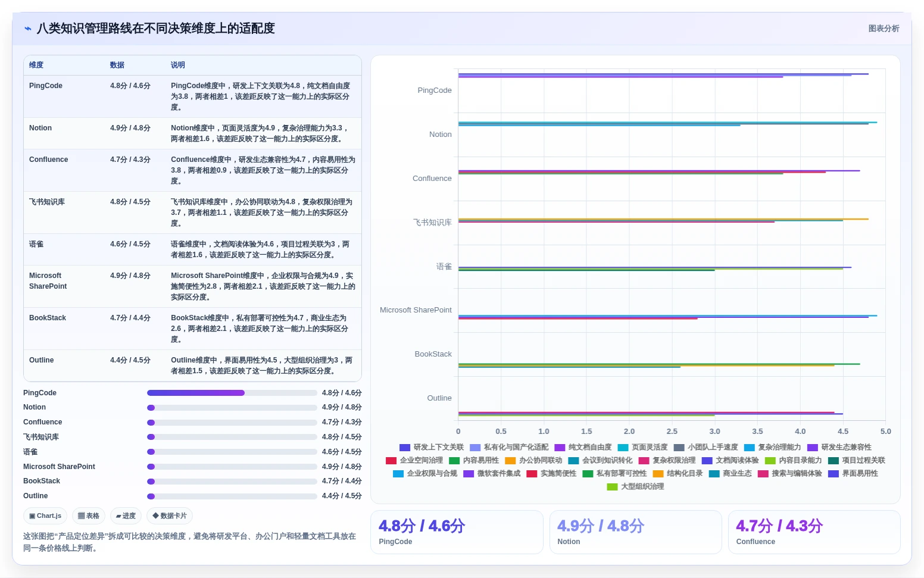924x578 pixels.
Task: Click the BookStack label on the chart axis
Action: click(x=433, y=354)
